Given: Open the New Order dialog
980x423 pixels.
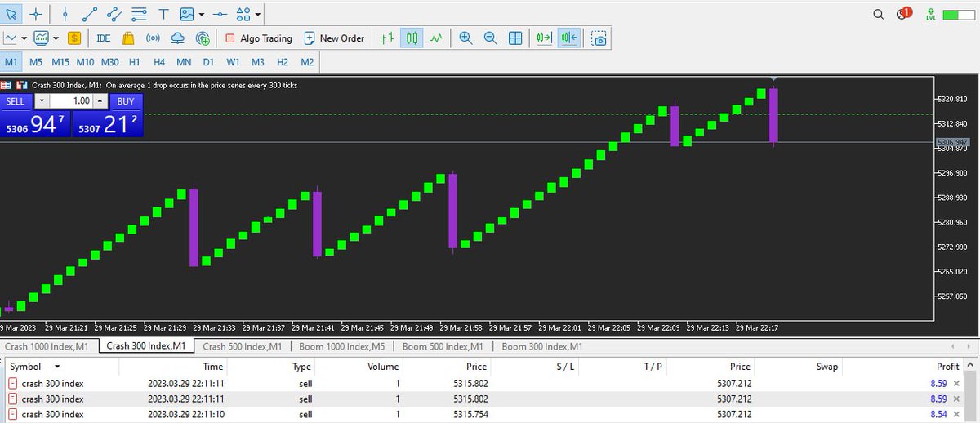Looking at the screenshot, I should click(334, 38).
